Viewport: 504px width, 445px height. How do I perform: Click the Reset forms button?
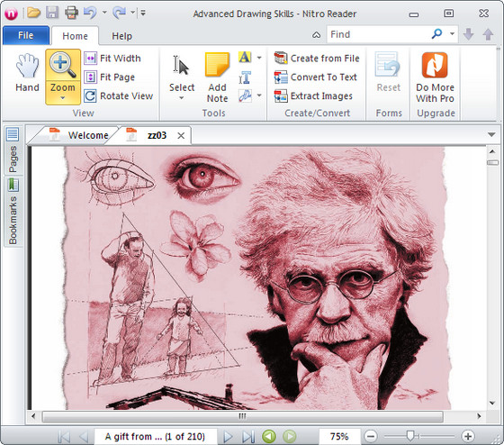388,72
